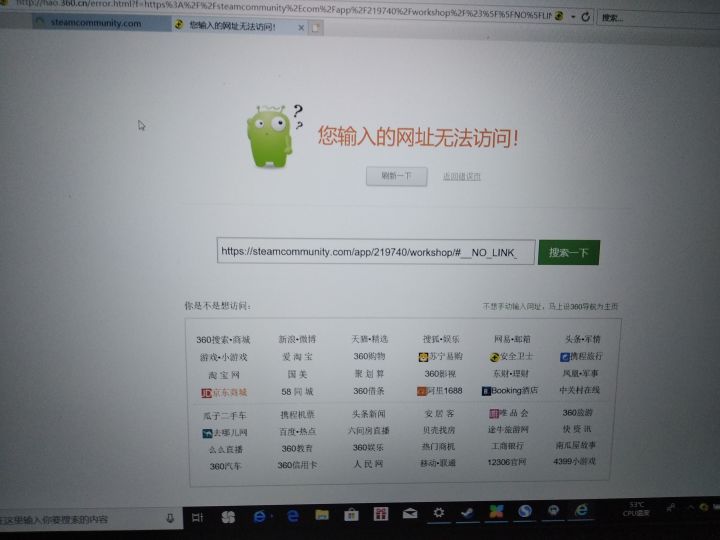720x540 pixels.
Task: Open the 工商银行 link
Action: click(x=507, y=446)
